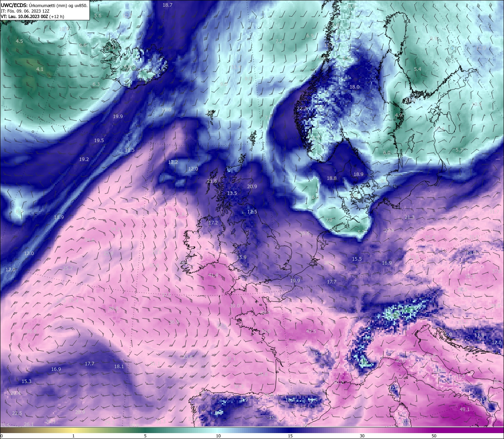Screen dimensions: 504x439
Task: Click the value label 49.1 in the bottom right
Action: 465,409
